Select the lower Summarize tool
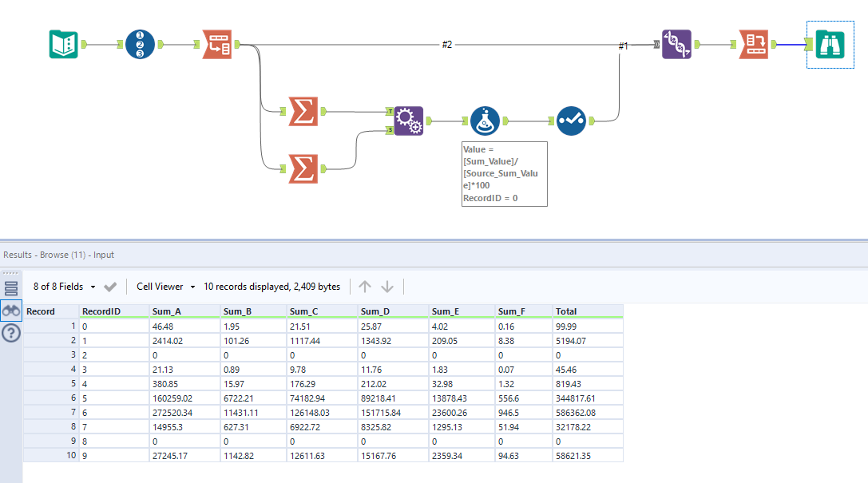The image size is (868, 483). 304,170
